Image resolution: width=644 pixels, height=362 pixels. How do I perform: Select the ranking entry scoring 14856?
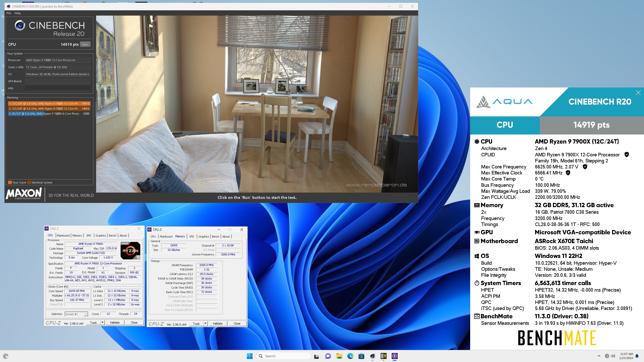coord(49,109)
